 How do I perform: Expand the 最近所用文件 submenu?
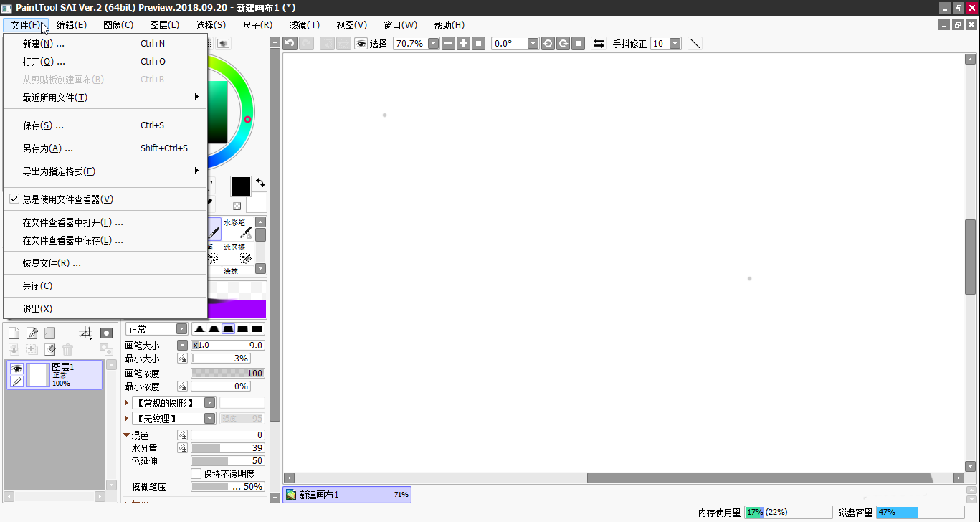[105, 98]
